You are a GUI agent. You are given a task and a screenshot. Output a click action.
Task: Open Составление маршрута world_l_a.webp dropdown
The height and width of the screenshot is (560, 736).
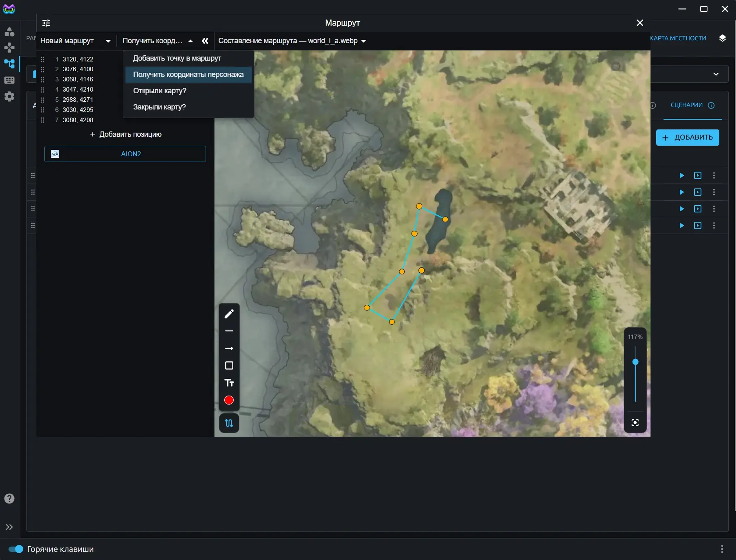pyautogui.click(x=292, y=41)
